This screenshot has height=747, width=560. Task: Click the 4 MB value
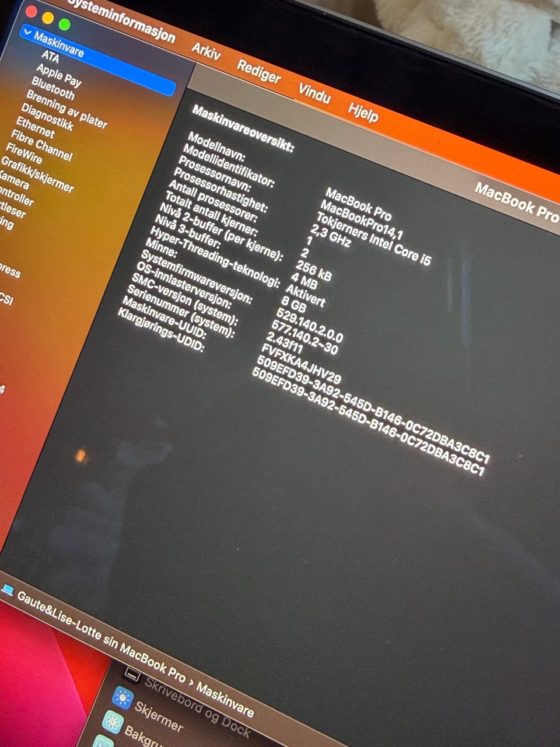point(303,280)
